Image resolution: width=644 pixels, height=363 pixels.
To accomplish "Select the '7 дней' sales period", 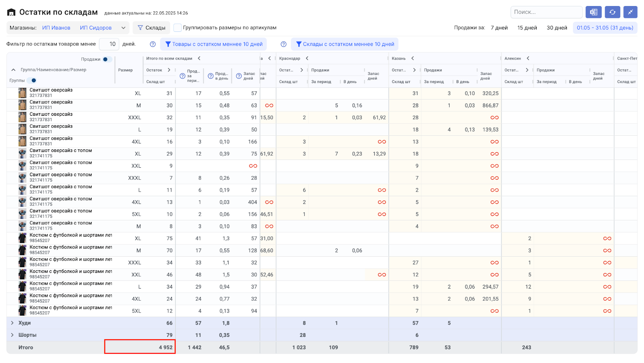I will click(x=499, y=28).
